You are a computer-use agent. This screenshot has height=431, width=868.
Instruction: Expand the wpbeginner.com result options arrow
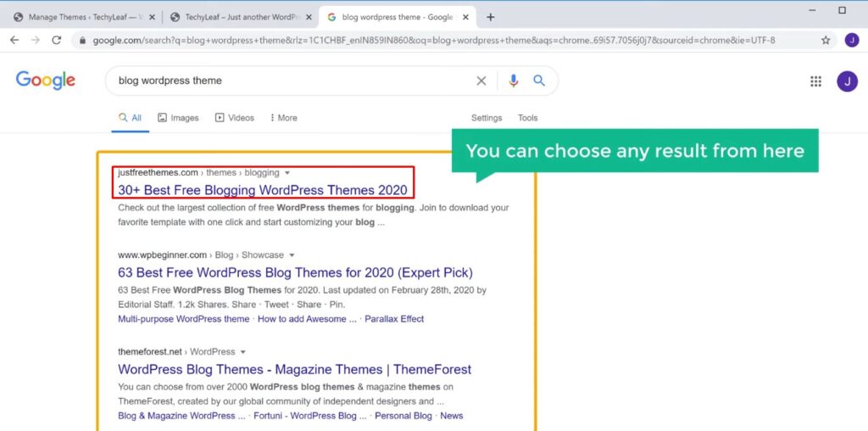[292, 255]
